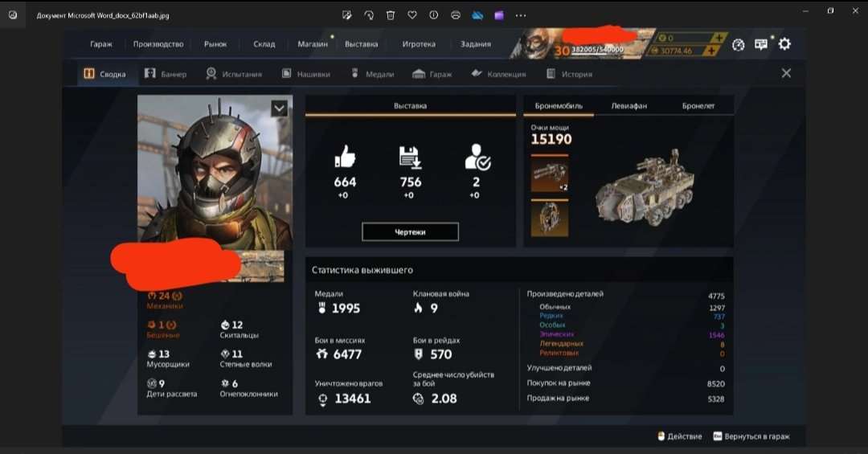The image size is (868, 454).
Task: Delete the image with the trash icon
Action: pos(391,15)
